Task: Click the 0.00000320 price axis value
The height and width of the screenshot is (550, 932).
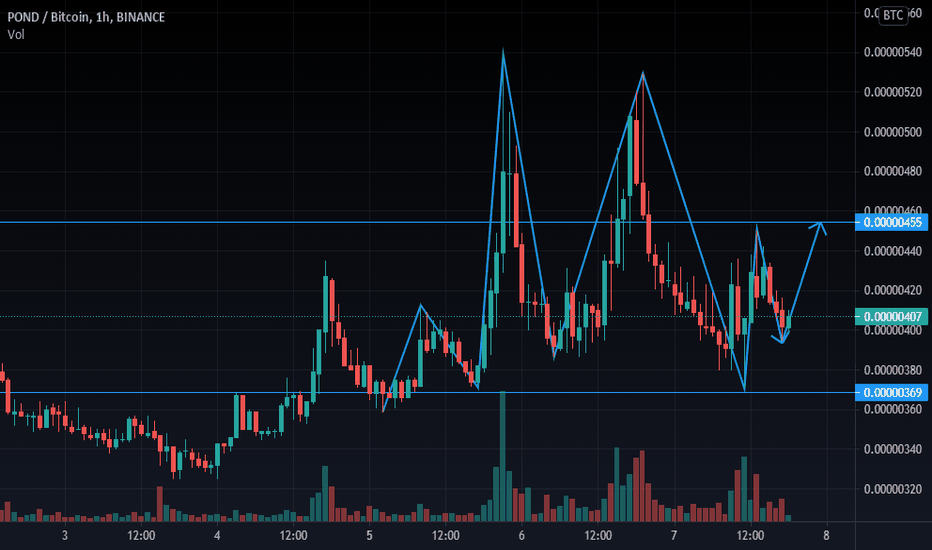Action: [x=893, y=489]
